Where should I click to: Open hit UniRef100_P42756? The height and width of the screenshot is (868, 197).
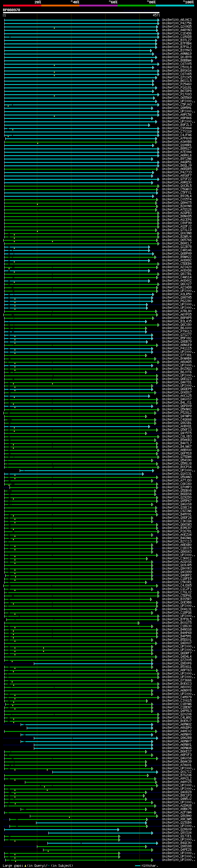pyautogui.click(x=177, y=23)
